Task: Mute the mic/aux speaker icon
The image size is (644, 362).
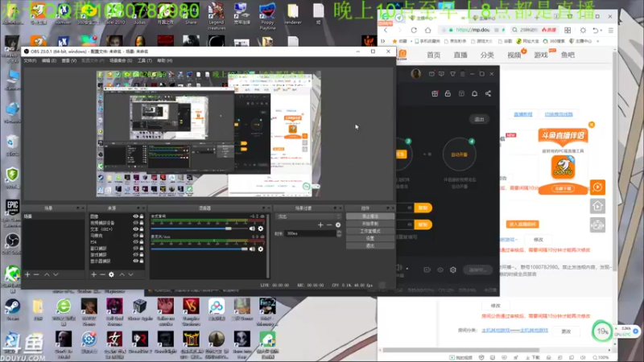Action: tap(252, 249)
